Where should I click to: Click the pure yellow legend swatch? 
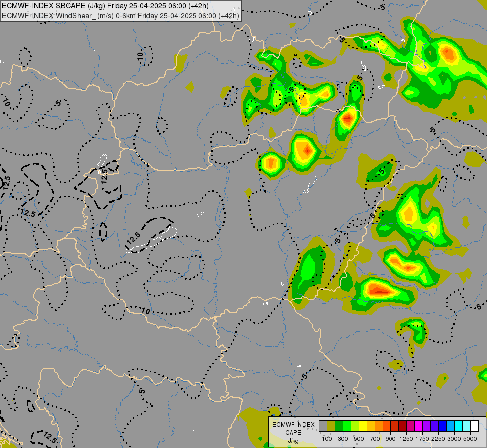point(363,426)
